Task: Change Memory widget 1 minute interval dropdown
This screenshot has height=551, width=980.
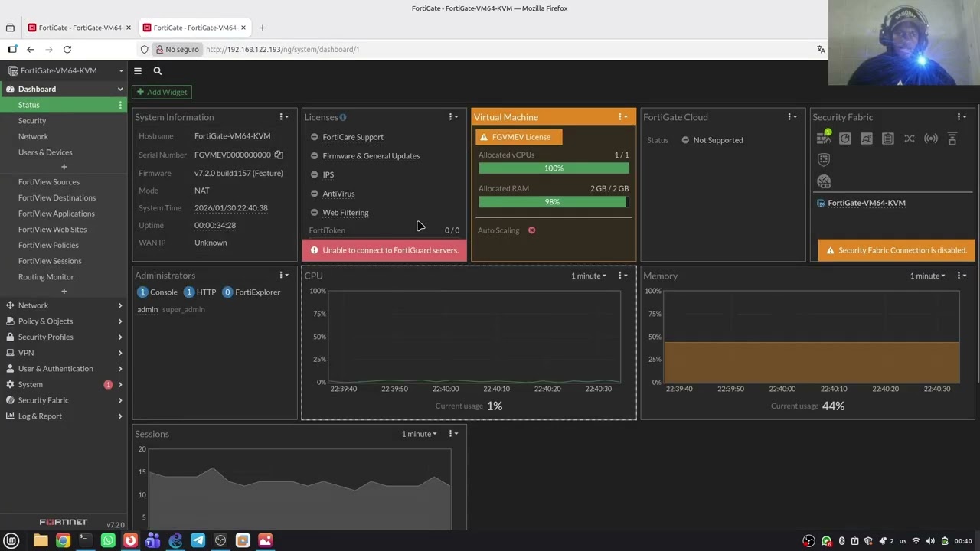Action: pyautogui.click(x=927, y=275)
